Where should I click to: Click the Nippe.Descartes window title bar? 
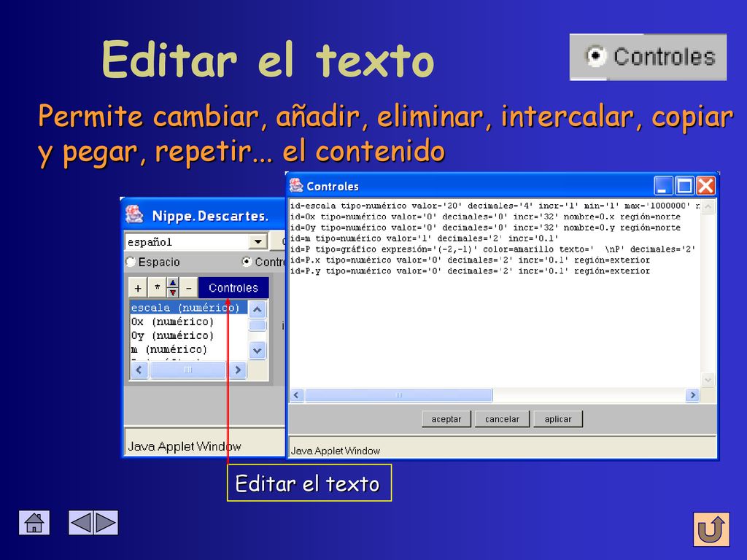pyautogui.click(x=204, y=215)
